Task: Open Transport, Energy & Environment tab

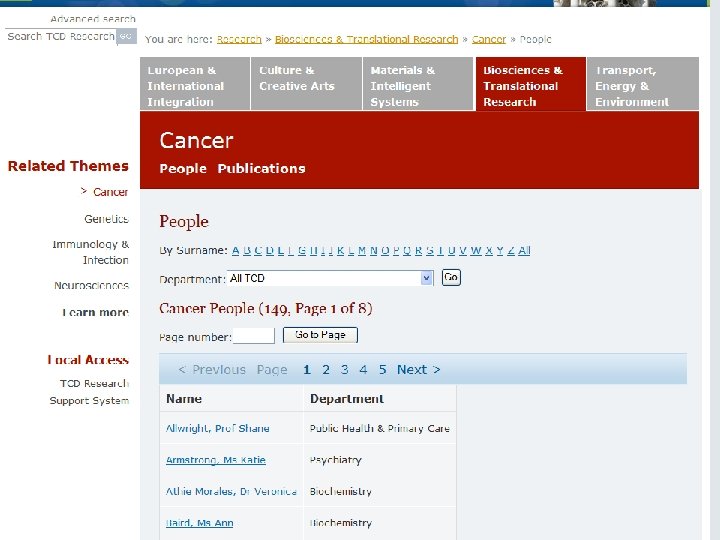Action: pos(643,86)
